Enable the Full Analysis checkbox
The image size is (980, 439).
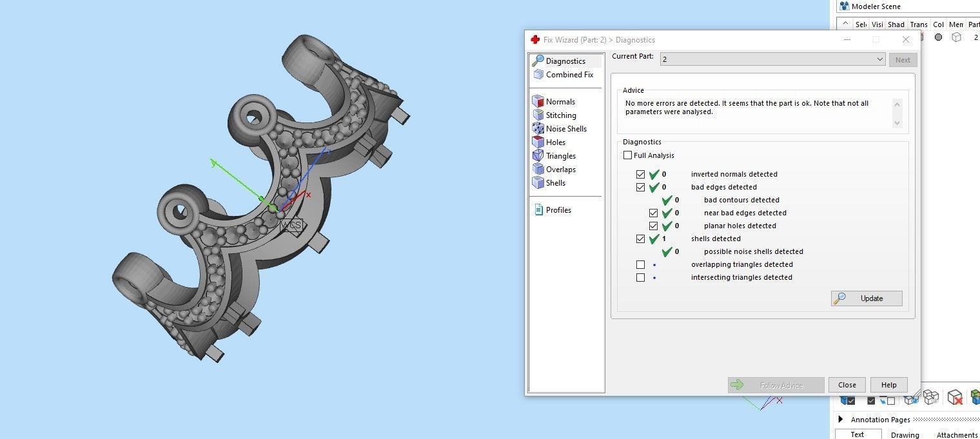(x=628, y=155)
